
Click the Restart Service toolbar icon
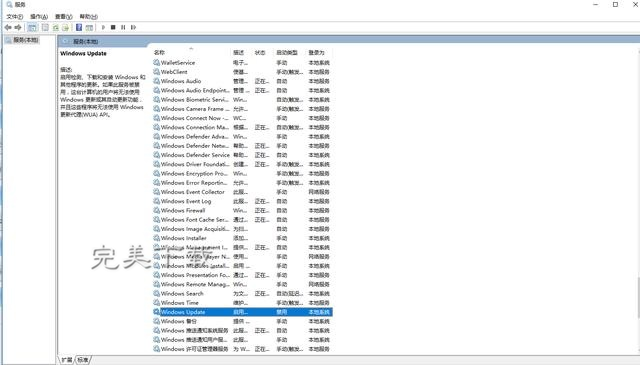(133, 27)
